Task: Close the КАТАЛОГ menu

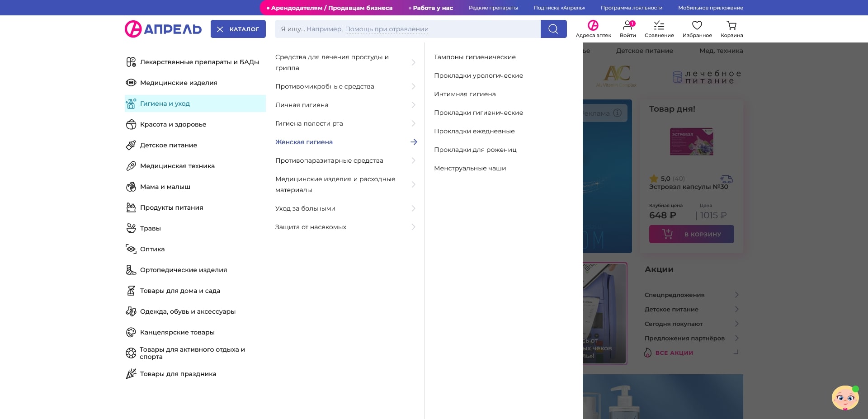Action: coord(238,28)
